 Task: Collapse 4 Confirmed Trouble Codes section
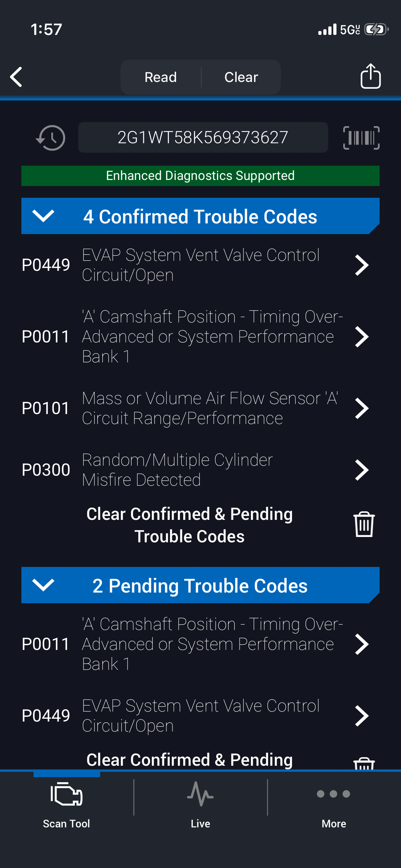43,216
